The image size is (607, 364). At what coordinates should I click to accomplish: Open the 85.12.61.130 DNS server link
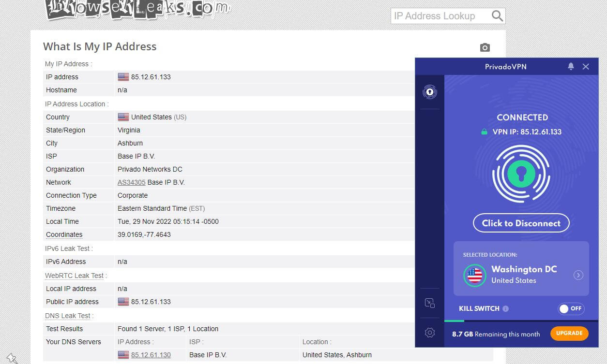click(x=151, y=355)
